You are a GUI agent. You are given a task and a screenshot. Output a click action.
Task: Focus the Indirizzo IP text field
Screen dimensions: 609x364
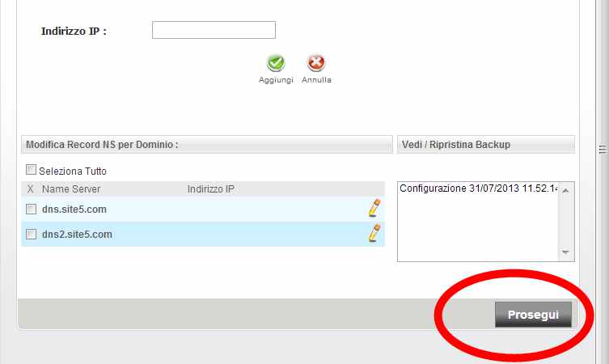214,31
